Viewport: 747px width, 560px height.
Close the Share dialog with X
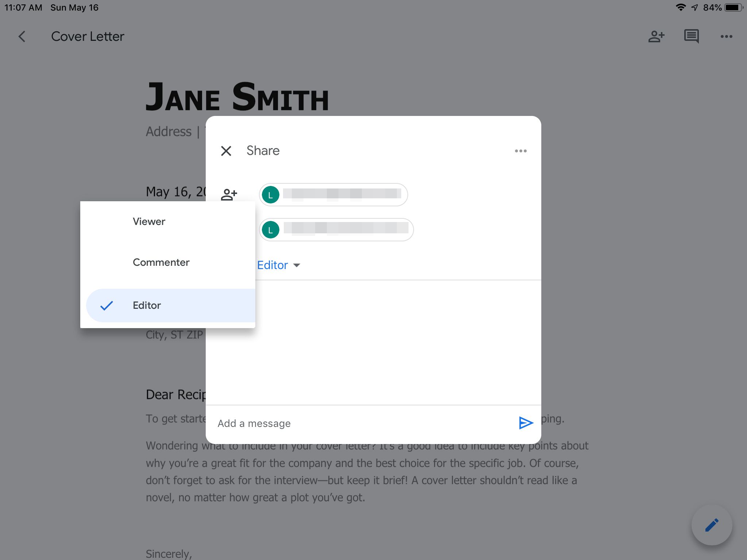pyautogui.click(x=226, y=151)
